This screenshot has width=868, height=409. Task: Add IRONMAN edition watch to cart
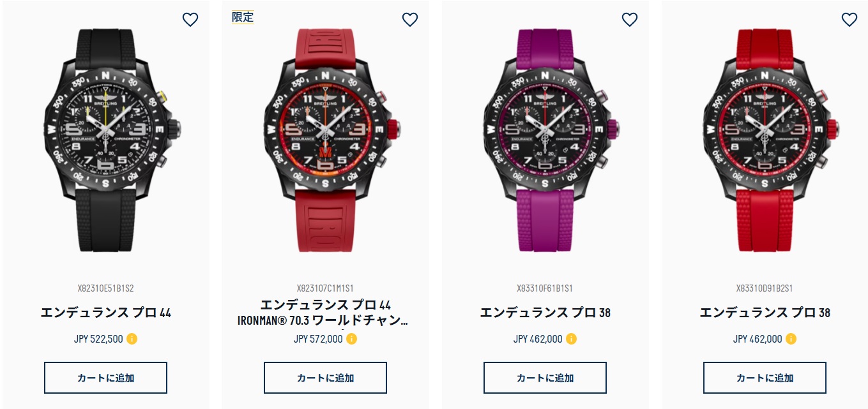tap(325, 378)
